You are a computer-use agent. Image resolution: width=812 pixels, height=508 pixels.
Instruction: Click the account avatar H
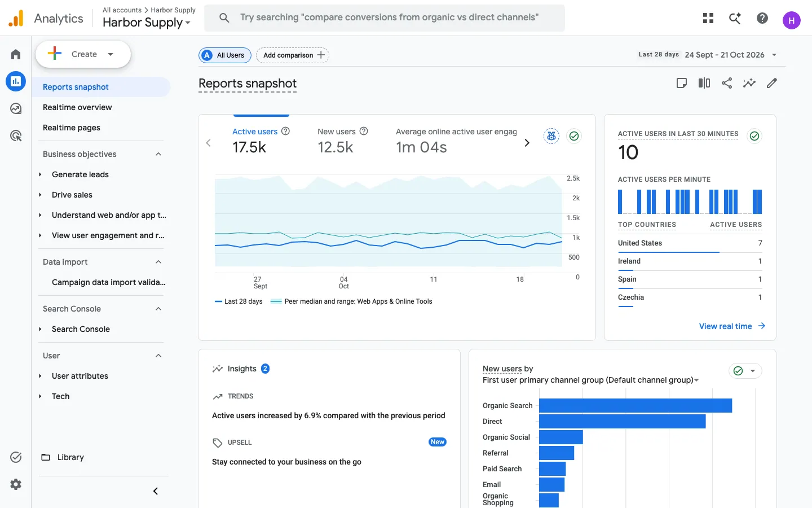click(792, 20)
